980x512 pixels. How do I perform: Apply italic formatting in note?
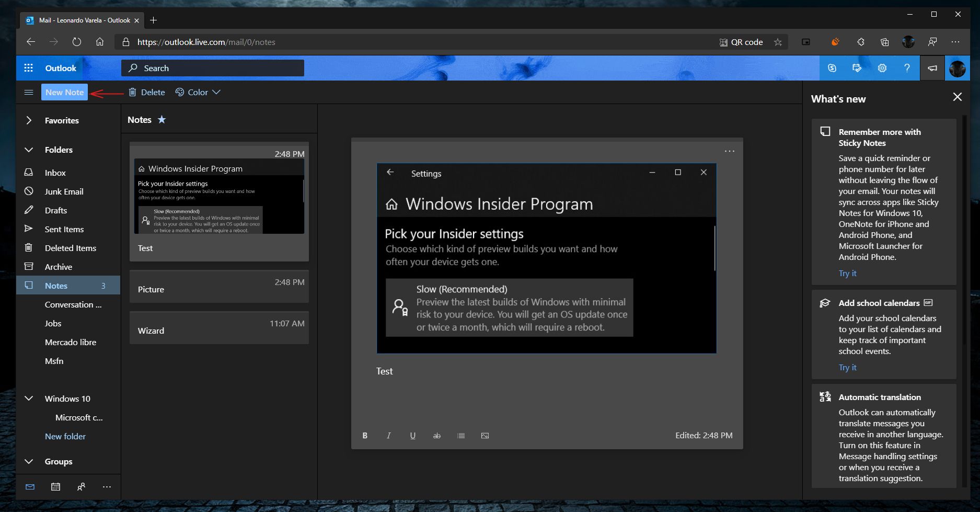pyautogui.click(x=389, y=436)
